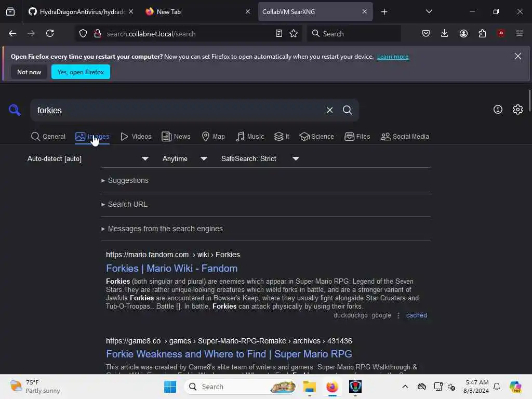Image resolution: width=532 pixels, height=399 pixels.
Task: Open site security lock icon
Action: pos(98,33)
